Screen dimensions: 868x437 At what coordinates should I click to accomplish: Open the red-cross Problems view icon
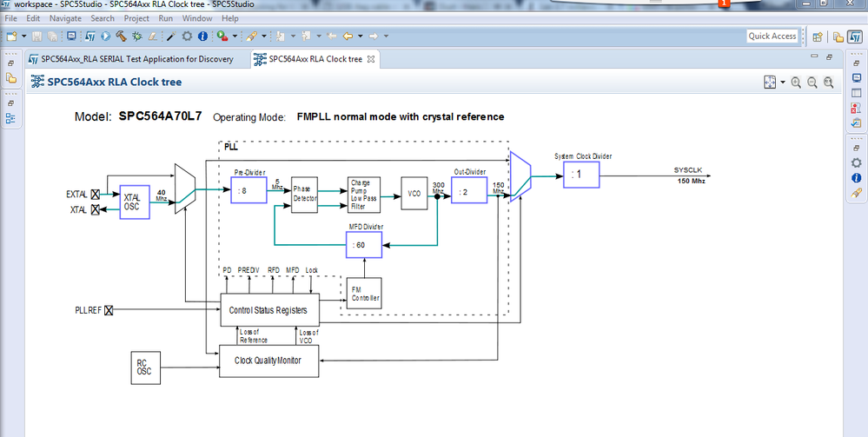[x=857, y=108]
